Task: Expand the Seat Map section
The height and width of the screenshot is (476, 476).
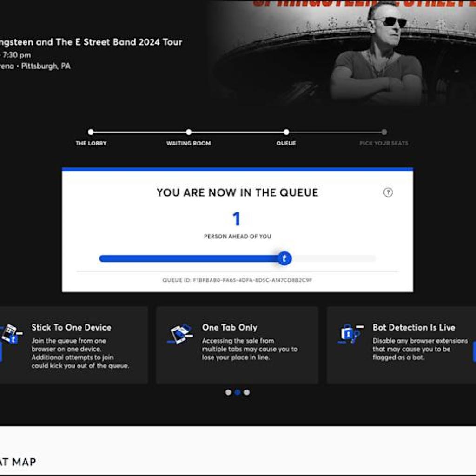Action: (x=18, y=462)
